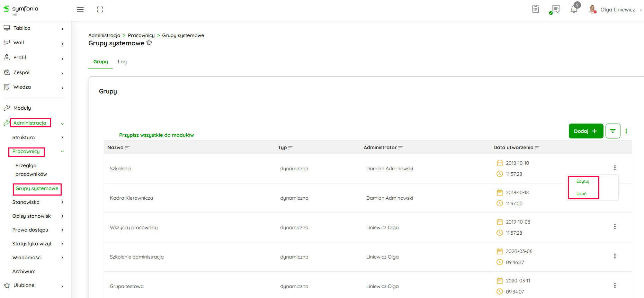Select Edytuj from the context menu
The image size is (644, 298).
(583, 181)
